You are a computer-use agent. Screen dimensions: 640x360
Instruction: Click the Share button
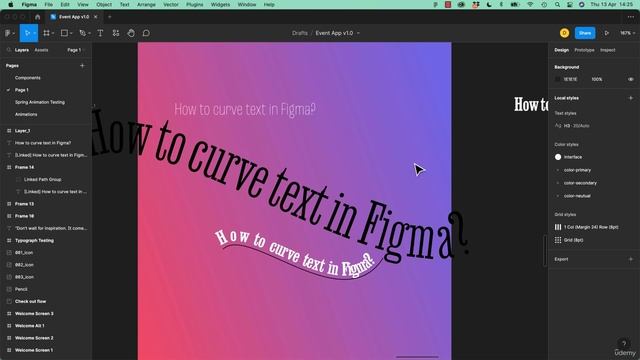585,33
